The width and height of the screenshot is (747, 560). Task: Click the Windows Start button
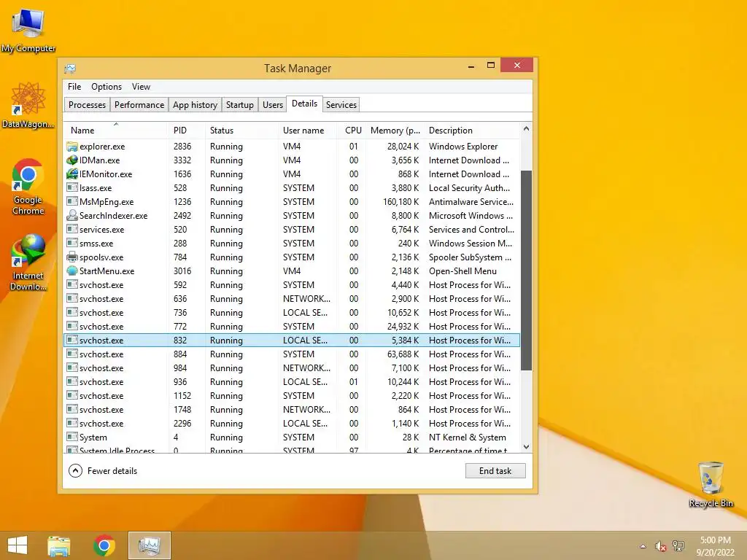(x=18, y=545)
